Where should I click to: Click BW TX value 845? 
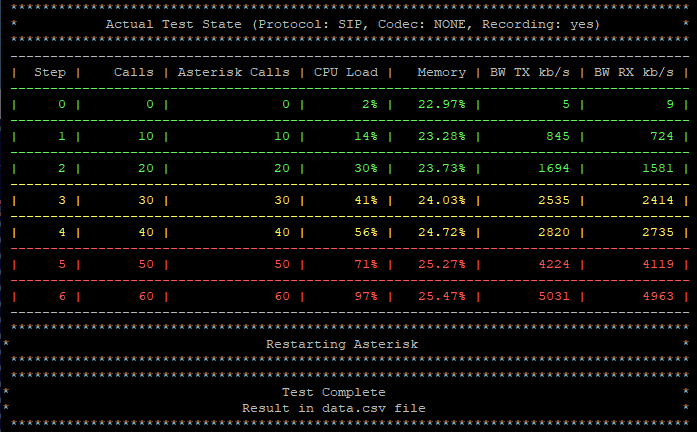558,136
